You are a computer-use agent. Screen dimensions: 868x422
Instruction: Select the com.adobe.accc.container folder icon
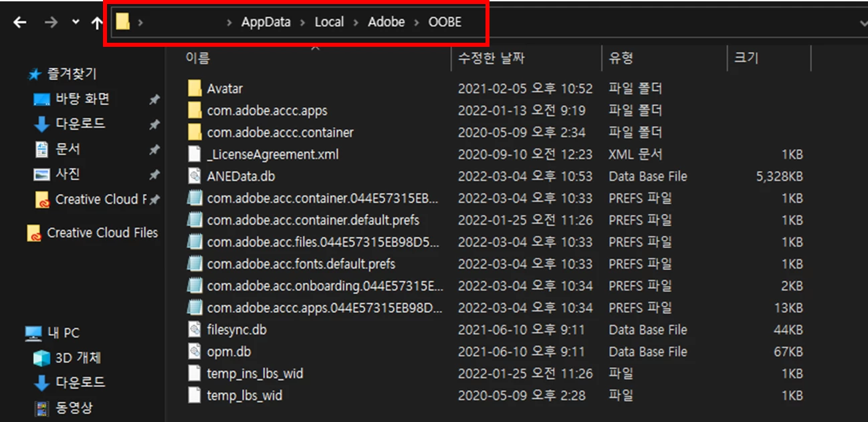pyautogui.click(x=195, y=132)
